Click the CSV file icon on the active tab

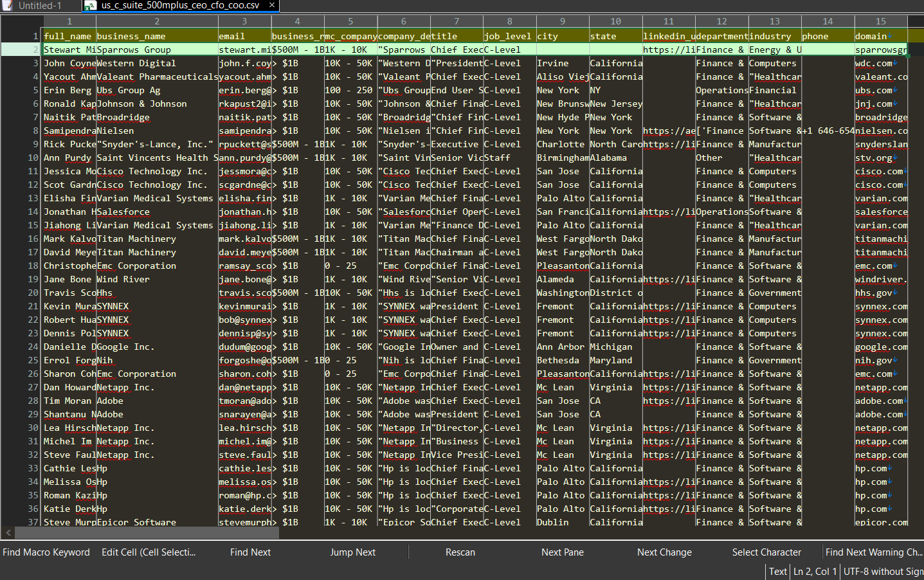91,5
